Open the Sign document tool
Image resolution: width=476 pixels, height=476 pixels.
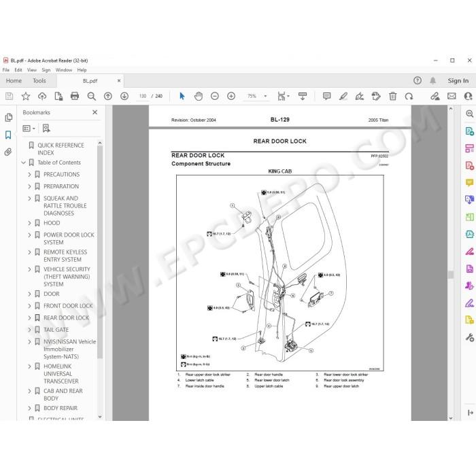coord(360,97)
